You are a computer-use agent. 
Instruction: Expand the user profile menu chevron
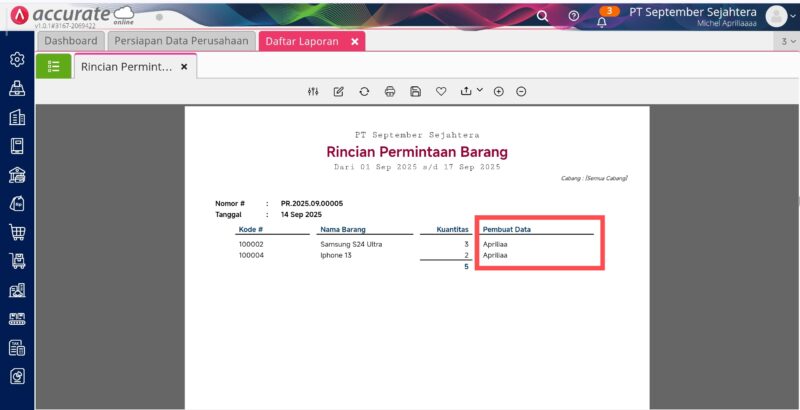tap(793, 16)
